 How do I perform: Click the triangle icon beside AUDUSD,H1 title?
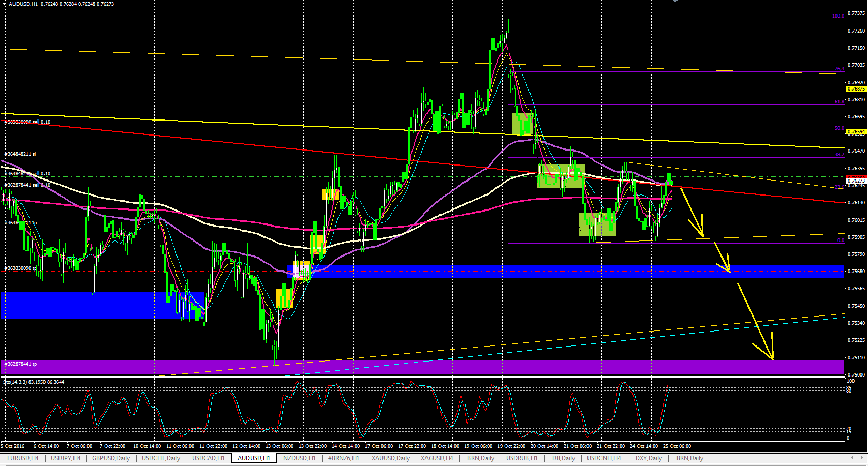click(4, 4)
